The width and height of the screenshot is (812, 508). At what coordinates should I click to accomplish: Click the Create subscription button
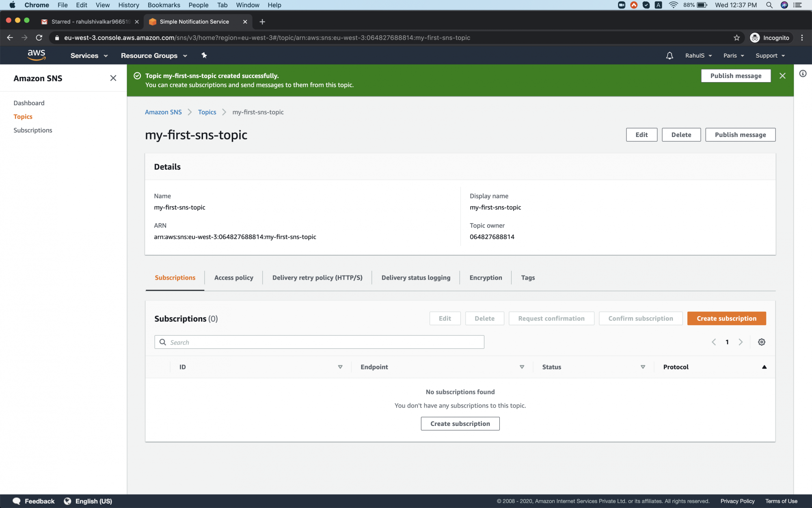coord(726,318)
